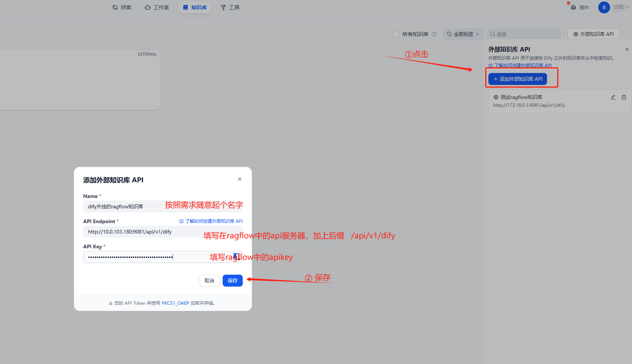This screenshot has height=364, width=632.
Task: Go to the 工具 tab
Action: (x=230, y=7)
